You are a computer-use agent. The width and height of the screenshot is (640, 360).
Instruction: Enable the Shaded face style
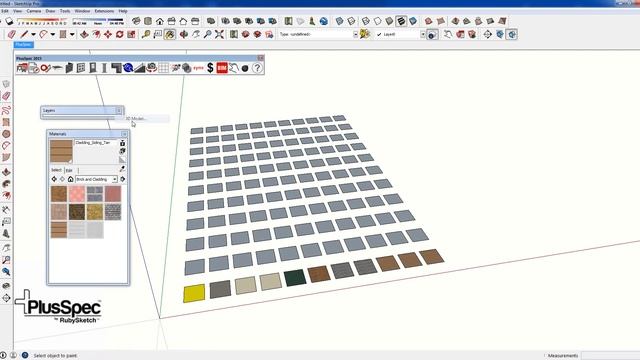click(x=389, y=21)
